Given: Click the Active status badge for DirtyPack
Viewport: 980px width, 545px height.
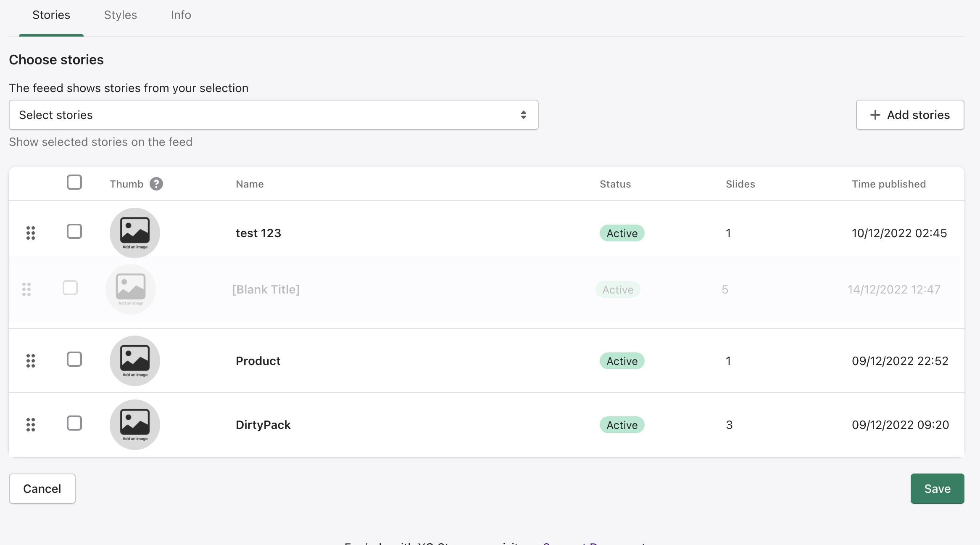Looking at the screenshot, I should point(622,425).
